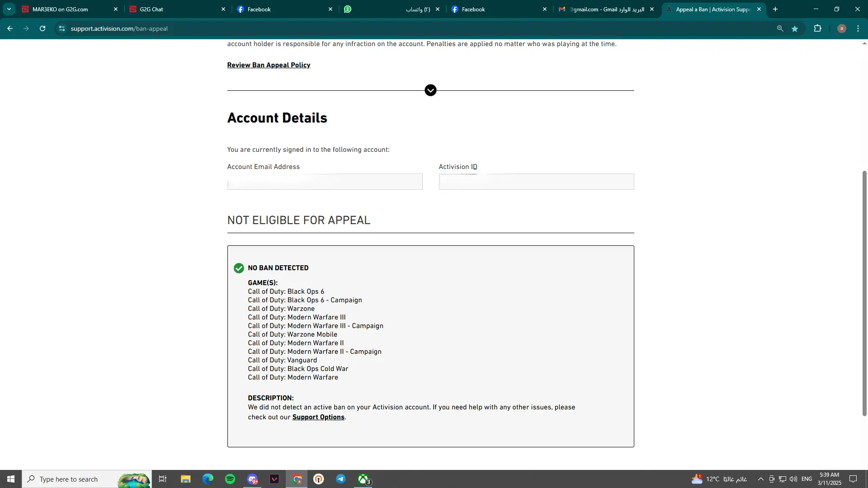Screen dimensions: 868x488
Task: Open the tab search dropdown arrow
Action: (9, 9)
